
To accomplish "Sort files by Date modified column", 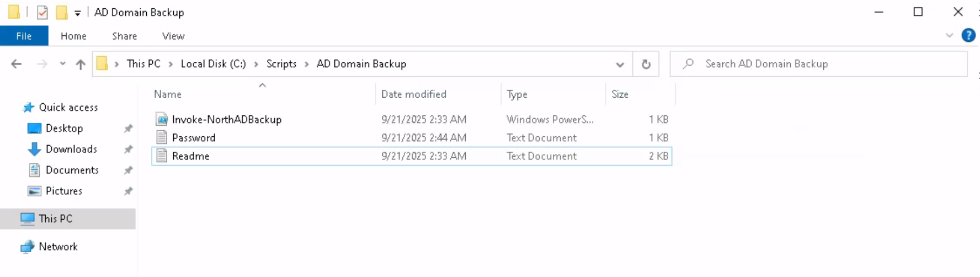I will (x=413, y=94).
